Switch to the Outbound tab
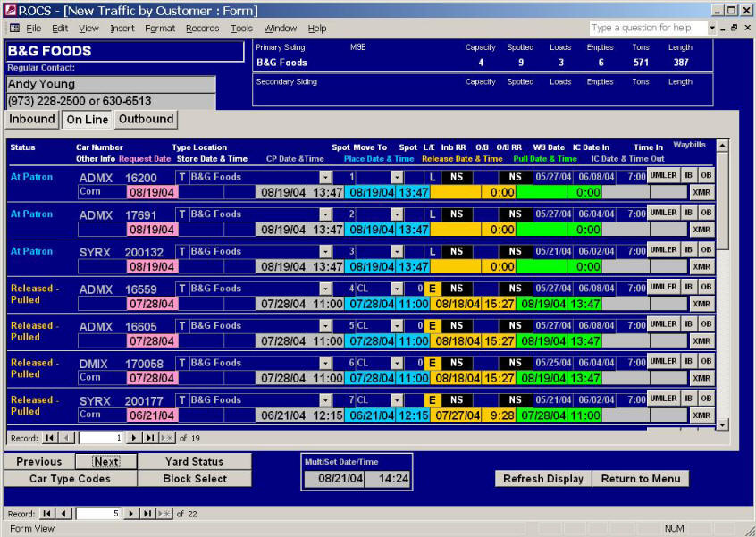The height and width of the screenshot is (537, 756). 146,119
